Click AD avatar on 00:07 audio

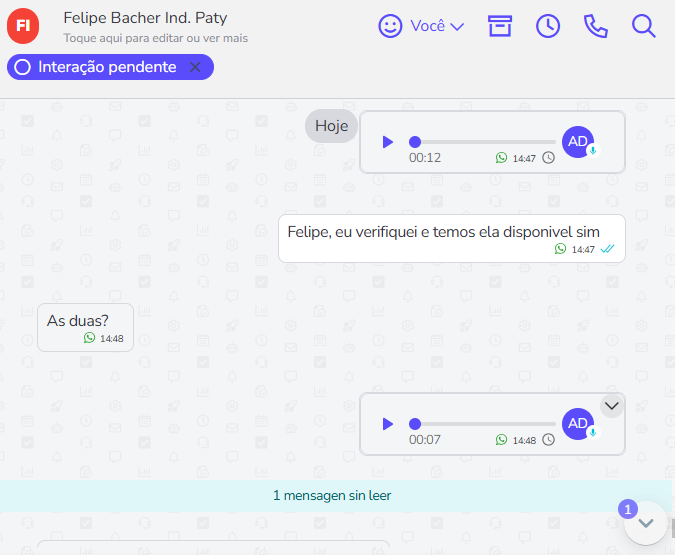point(578,424)
